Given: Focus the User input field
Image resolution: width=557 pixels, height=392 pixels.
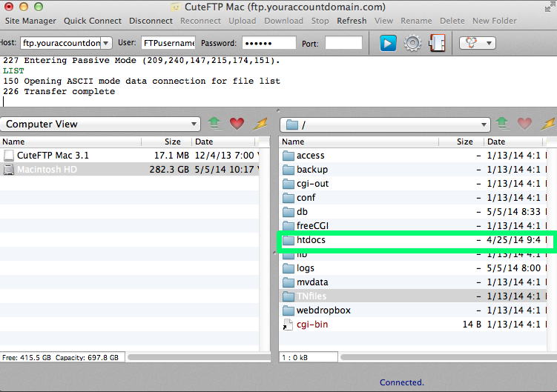Looking at the screenshot, I should (x=168, y=43).
